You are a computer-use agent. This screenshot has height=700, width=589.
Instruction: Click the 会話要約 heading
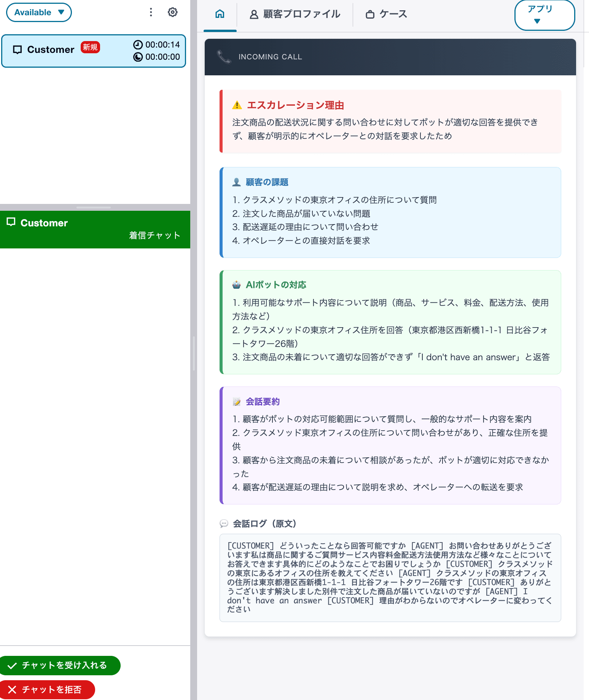pyautogui.click(x=263, y=402)
